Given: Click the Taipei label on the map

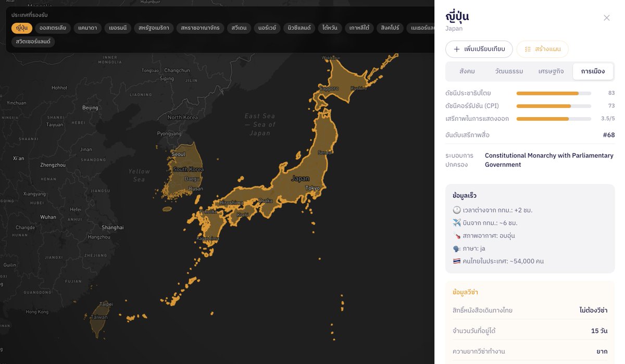Looking at the screenshot, I should (x=106, y=304).
